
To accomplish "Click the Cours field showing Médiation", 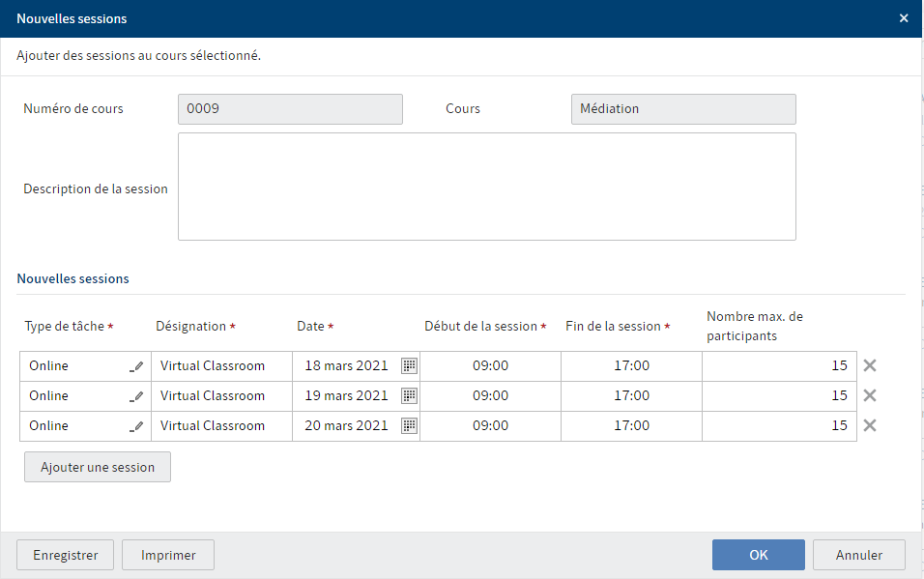I will (x=683, y=109).
